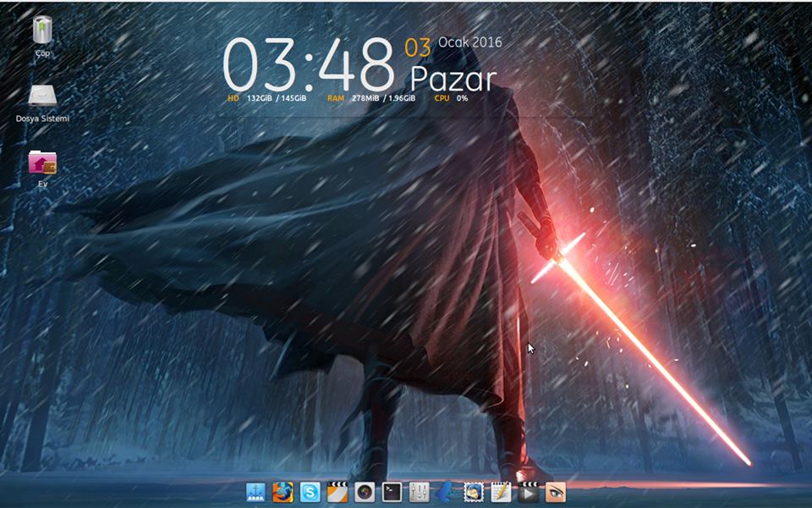Click the orange 03 day number
This screenshot has height=508, width=812.
point(417,47)
